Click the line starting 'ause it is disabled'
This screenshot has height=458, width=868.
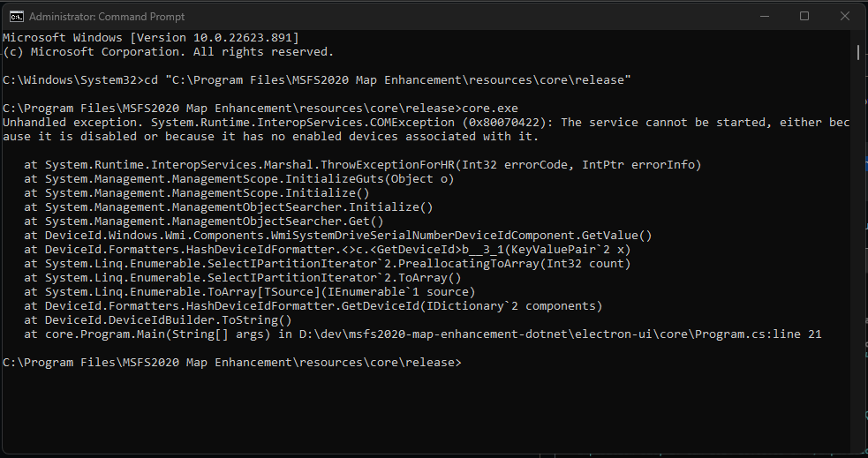coord(271,137)
